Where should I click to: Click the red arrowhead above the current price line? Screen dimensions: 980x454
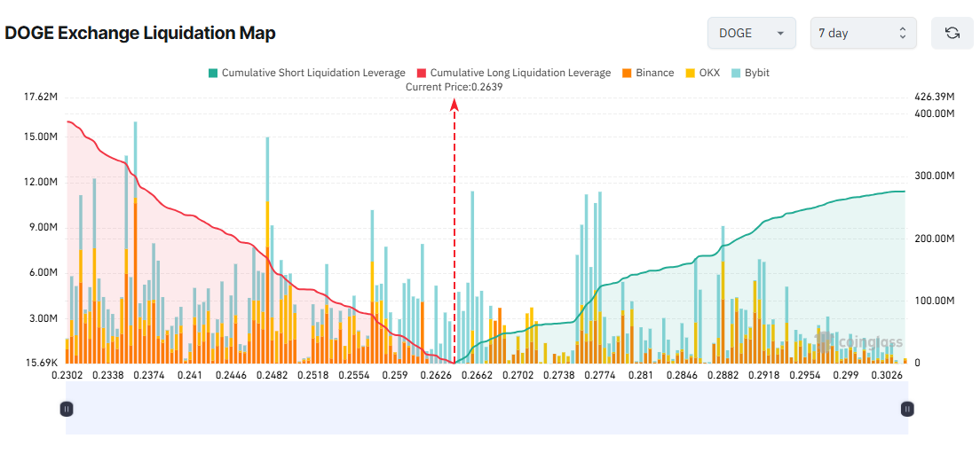coord(454,104)
